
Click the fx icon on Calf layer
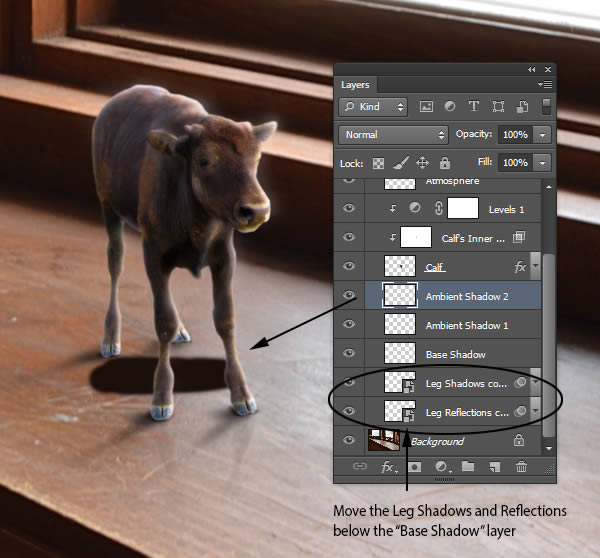click(x=520, y=267)
